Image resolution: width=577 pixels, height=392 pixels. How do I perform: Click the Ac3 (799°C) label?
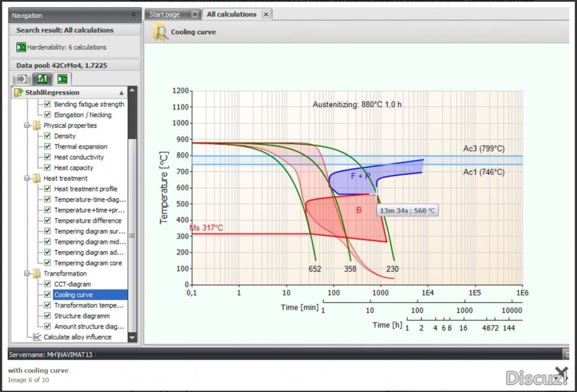point(483,148)
